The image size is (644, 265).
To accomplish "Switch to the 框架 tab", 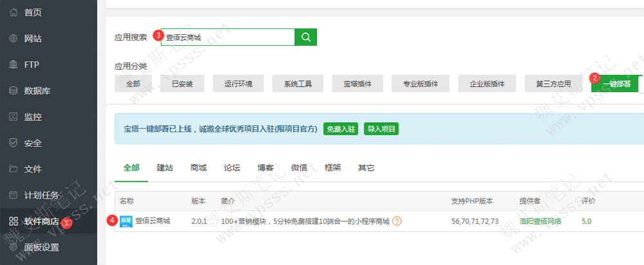I will tap(332, 168).
